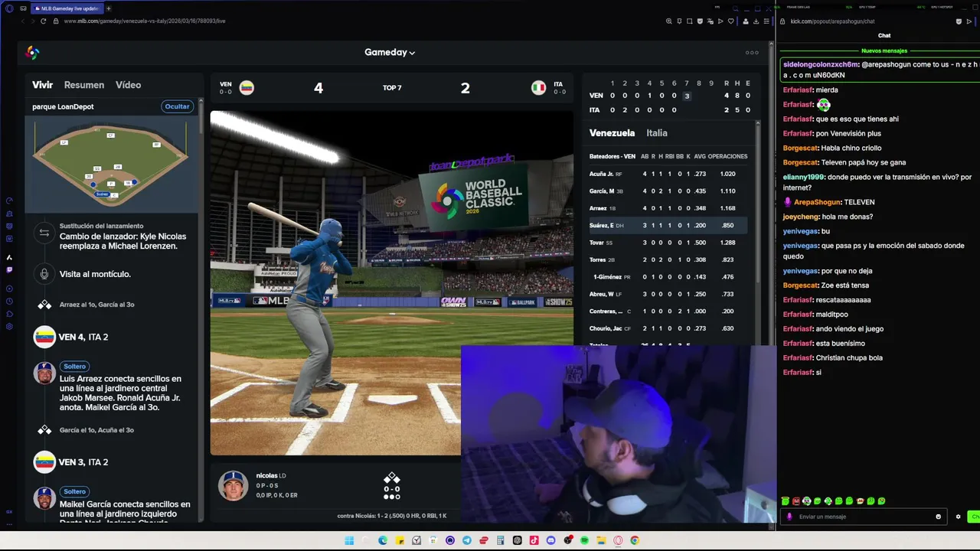980x551 pixels.
Task: Open Discord from the taskbar
Action: coord(551,540)
